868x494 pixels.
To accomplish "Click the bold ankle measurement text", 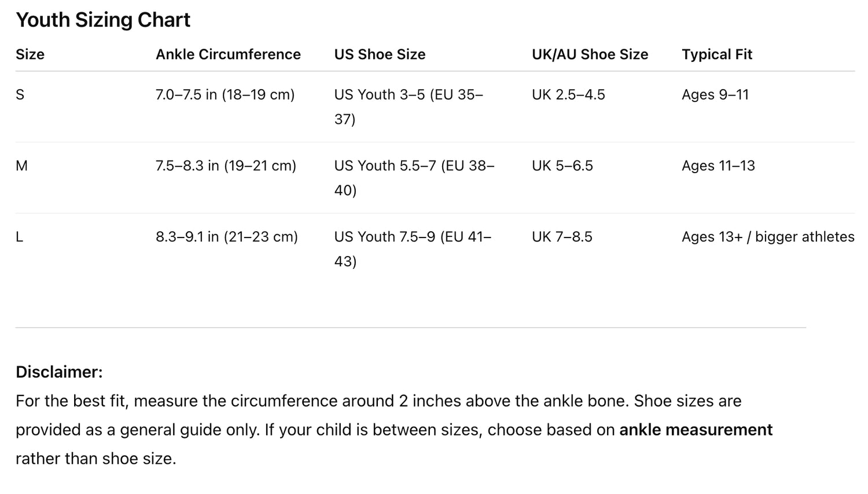I will [x=696, y=430].
